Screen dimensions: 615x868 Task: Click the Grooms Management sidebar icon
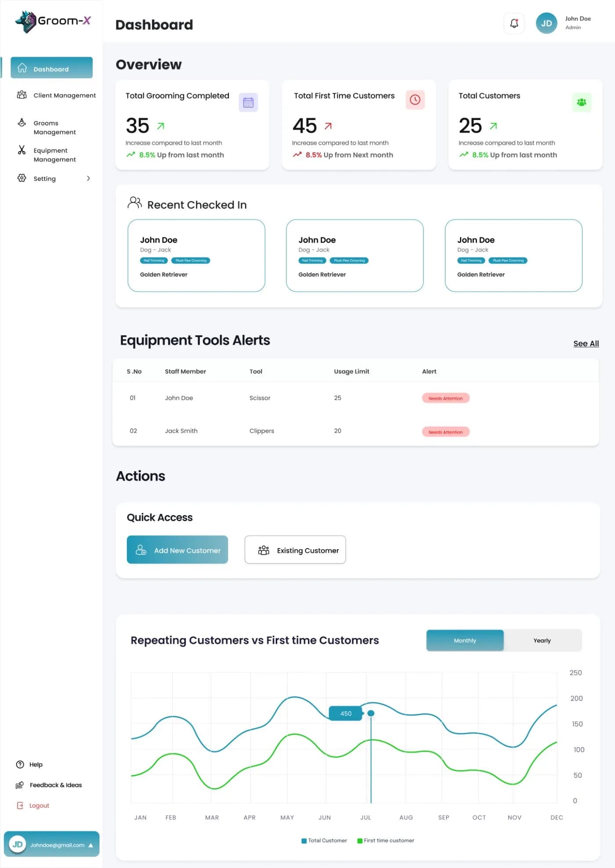pyautogui.click(x=22, y=123)
